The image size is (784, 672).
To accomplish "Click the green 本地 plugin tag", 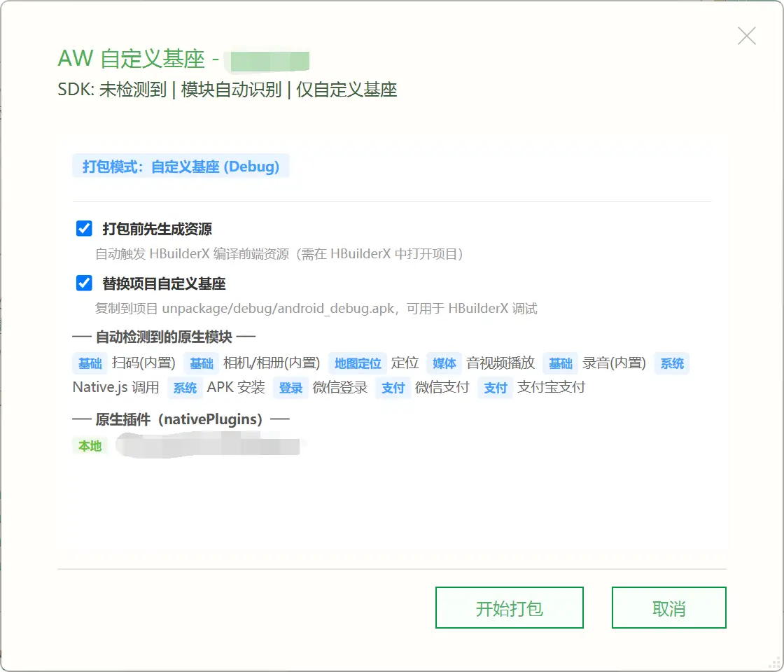I will click(x=90, y=445).
